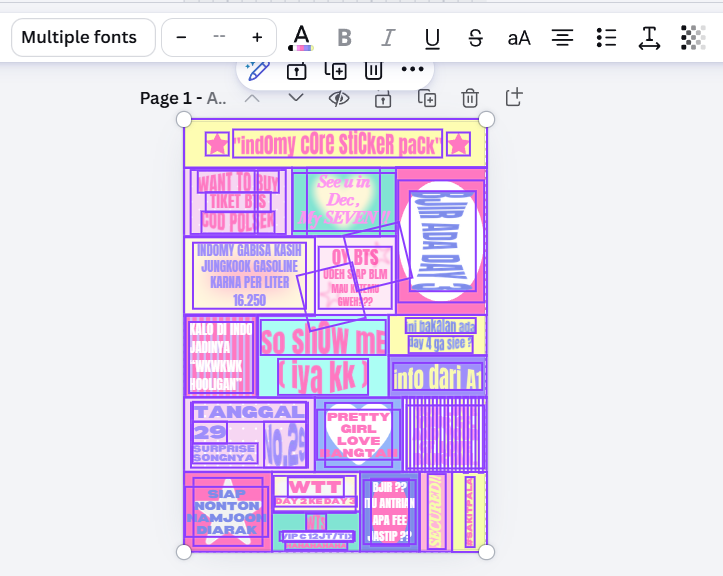The image size is (723, 576).
Task: Toggle bulleted list formatting
Action: pyautogui.click(x=606, y=38)
